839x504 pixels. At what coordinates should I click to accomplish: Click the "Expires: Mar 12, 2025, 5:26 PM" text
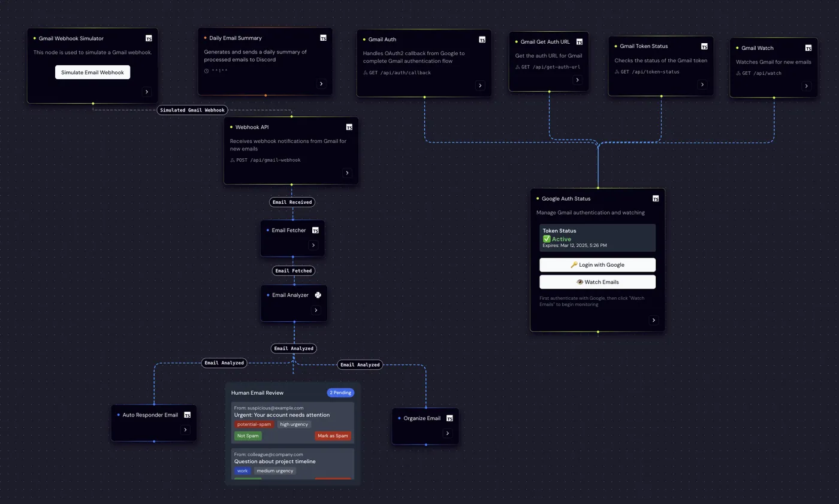tap(575, 246)
